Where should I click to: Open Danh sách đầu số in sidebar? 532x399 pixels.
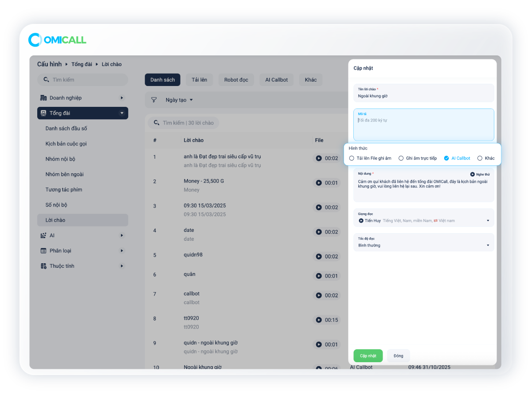66,129
